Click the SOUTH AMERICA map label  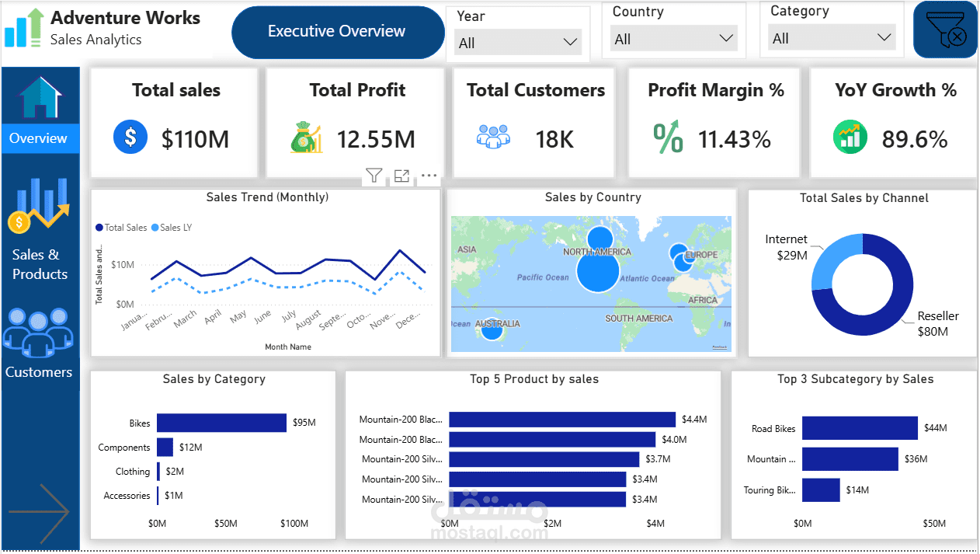(x=639, y=319)
